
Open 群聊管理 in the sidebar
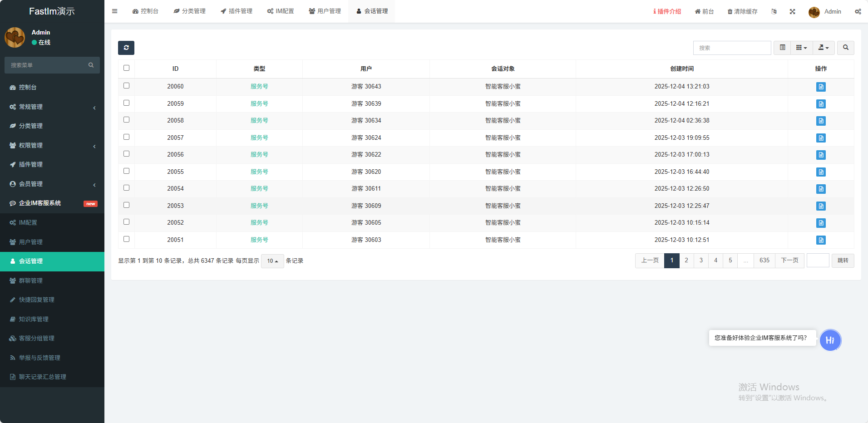click(31, 280)
